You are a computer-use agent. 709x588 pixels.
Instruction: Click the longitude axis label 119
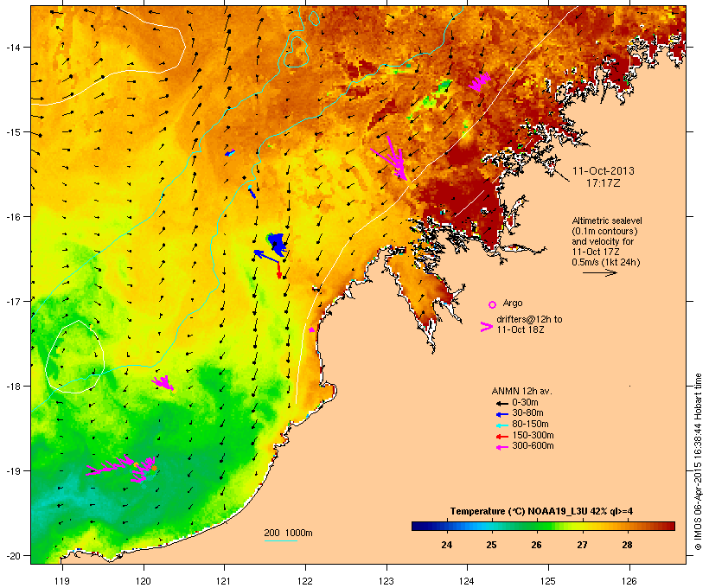(62, 581)
